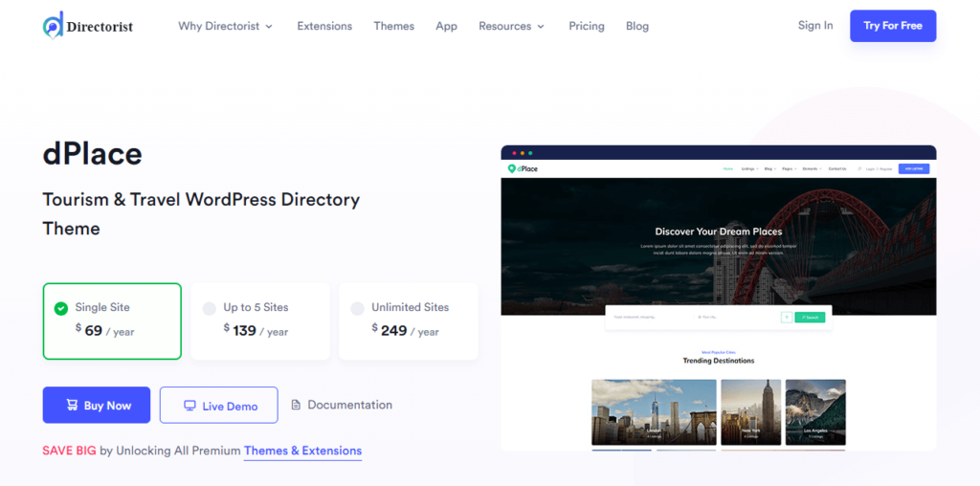Screen dimensions: 980x486
Task: Open the Extensions menu item
Action: pyautogui.click(x=324, y=26)
